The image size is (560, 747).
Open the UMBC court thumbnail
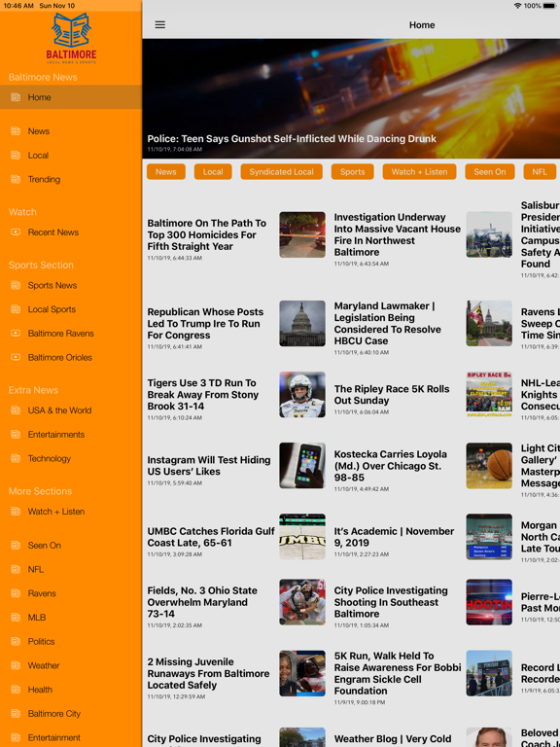click(302, 537)
